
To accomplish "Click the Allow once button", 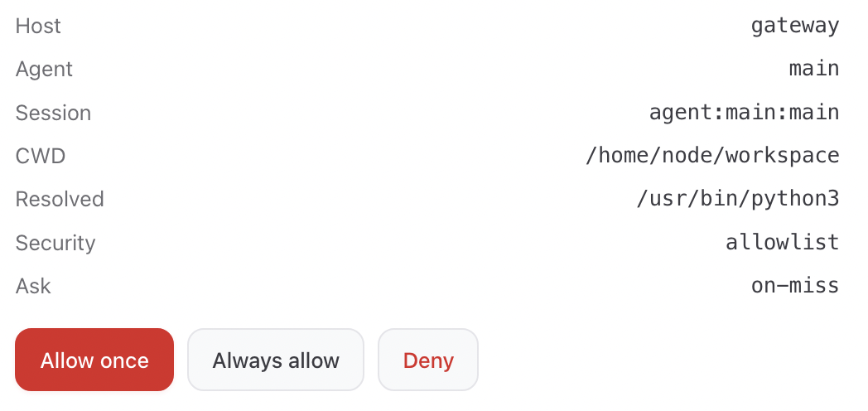I will (x=94, y=360).
